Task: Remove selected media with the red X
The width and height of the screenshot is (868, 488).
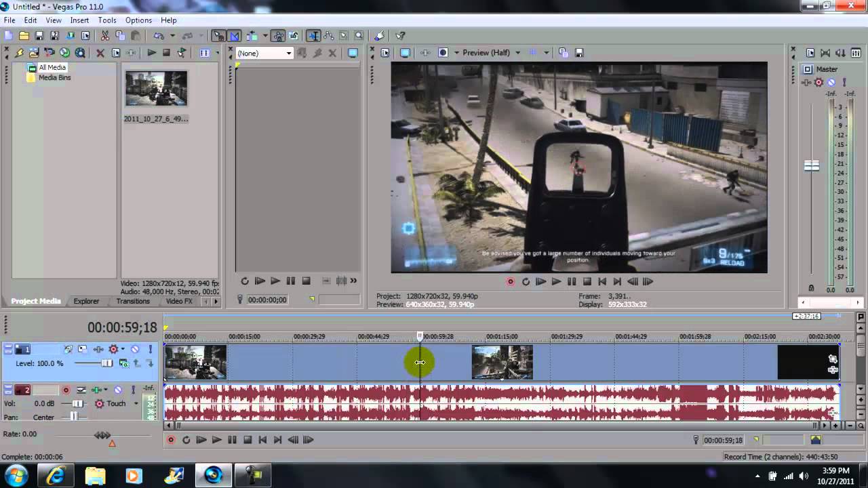Action: coord(100,53)
